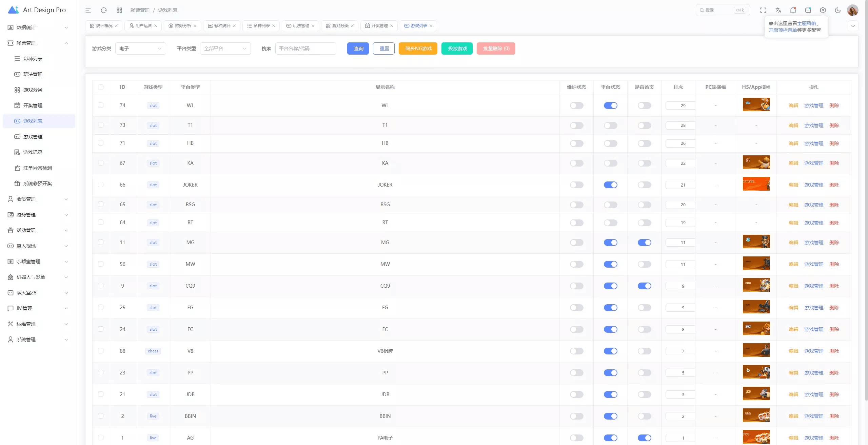This screenshot has width=868, height=445.
Task: Switch to the 财务分析 tab
Action: (182, 26)
